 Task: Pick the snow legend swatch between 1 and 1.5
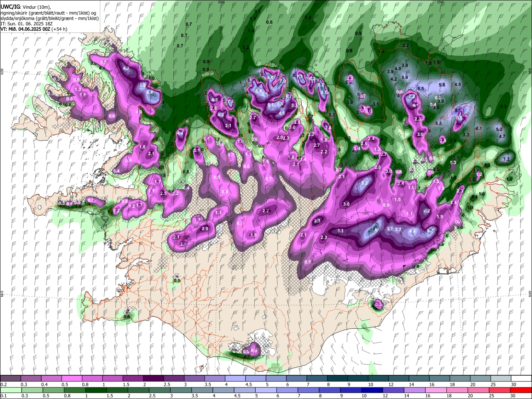[113, 379]
